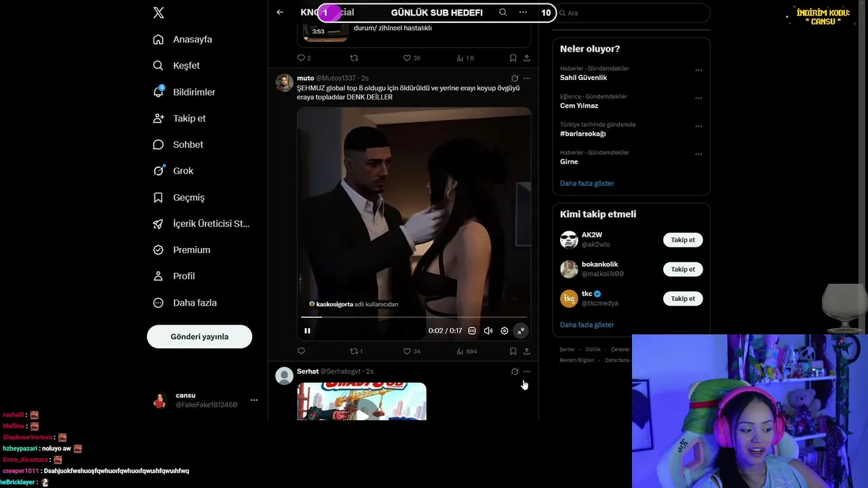Open Serhat's profile avatar
This screenshot has height=488, width=868.
284,375
